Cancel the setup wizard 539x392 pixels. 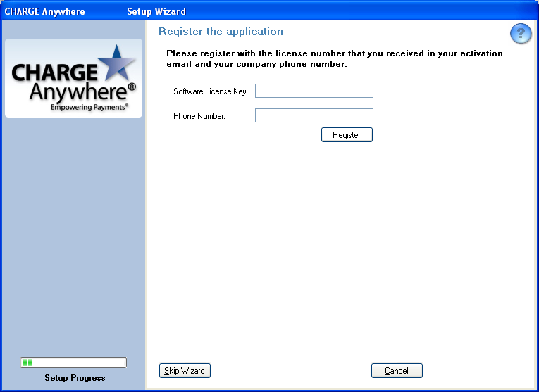pos(396,371)
